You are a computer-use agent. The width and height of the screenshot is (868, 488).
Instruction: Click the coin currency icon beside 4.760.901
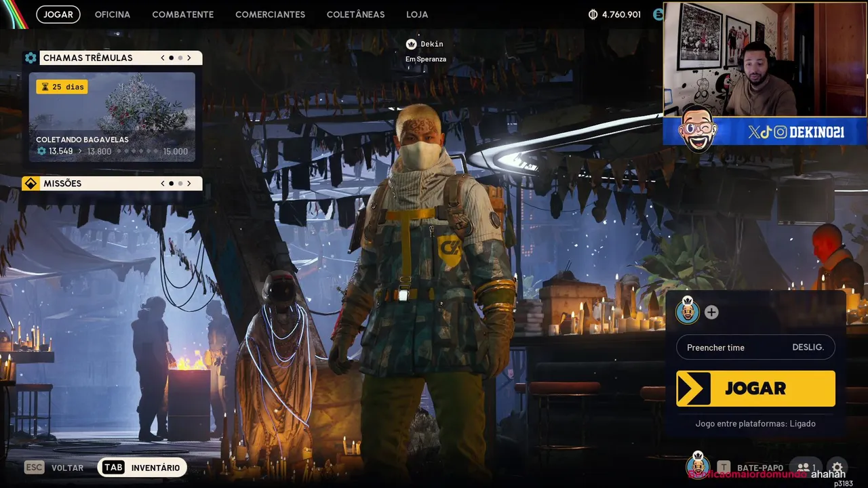tap(593, 14)
